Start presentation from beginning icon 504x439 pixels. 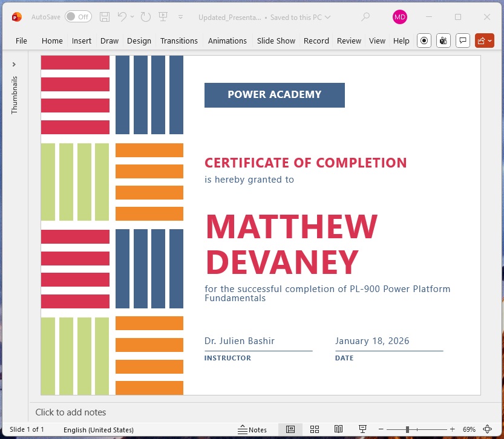[163, 17]
